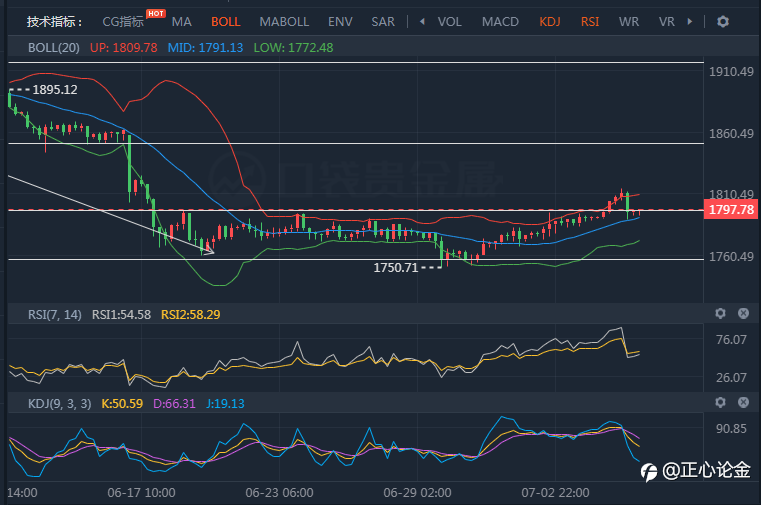Open KDJ panel settings gear

tap(720, 402)
